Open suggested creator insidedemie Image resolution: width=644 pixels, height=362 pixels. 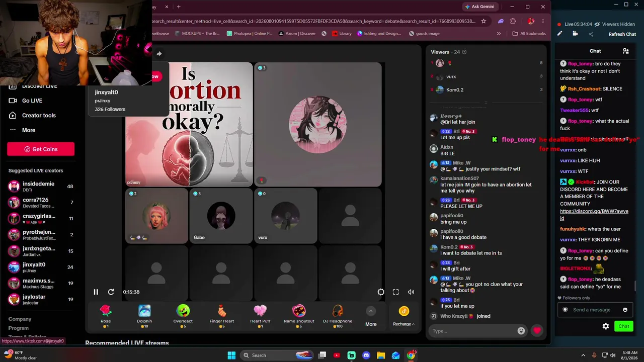click(41, 186)
